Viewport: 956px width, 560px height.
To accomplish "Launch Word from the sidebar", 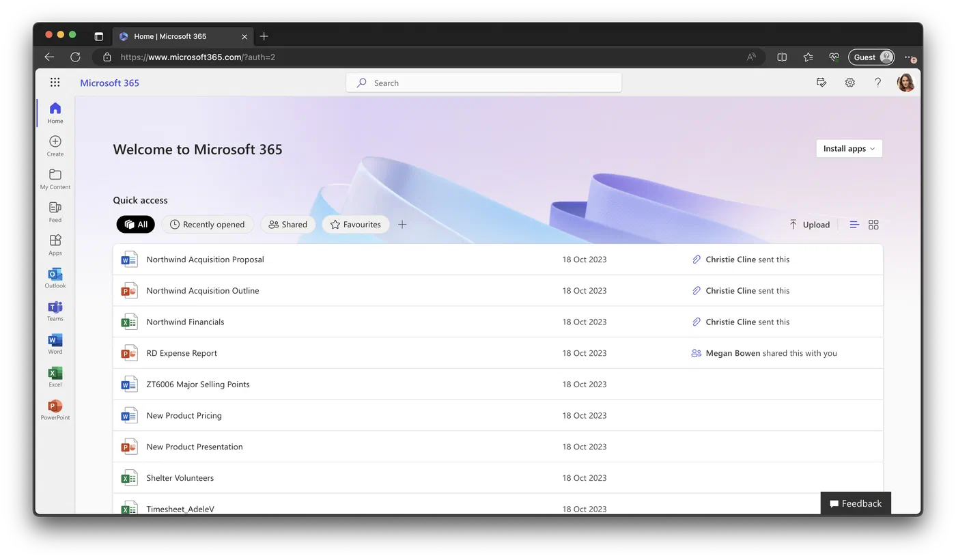I will click(55, 344).
